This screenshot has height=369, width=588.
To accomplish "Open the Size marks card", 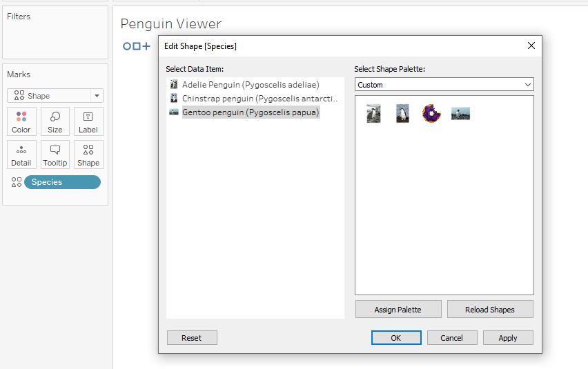I will tap(55, 121).
